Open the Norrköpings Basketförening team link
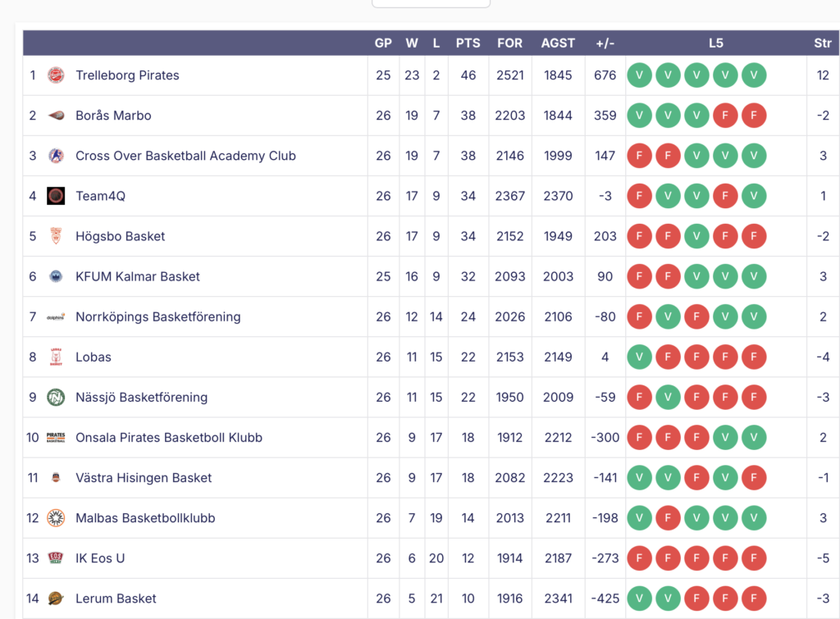This screenshot has height=619, width=840. click(158, 317)
